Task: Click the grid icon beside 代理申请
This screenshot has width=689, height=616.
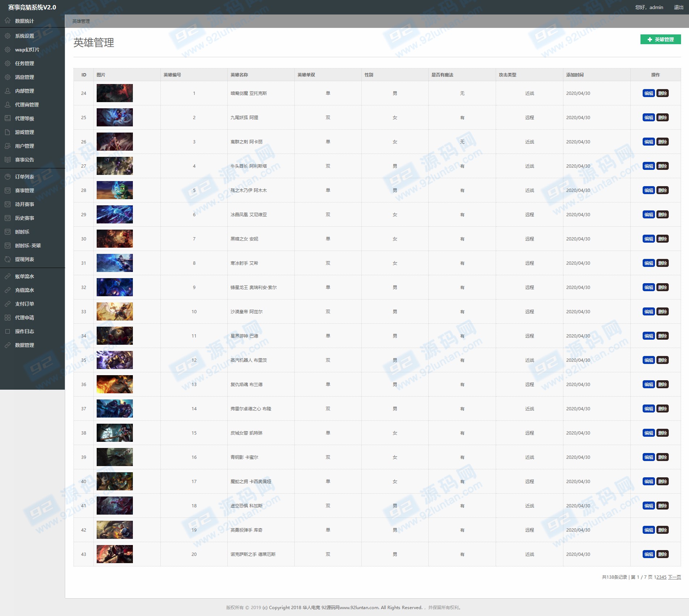Action: [x=8, y=318]
